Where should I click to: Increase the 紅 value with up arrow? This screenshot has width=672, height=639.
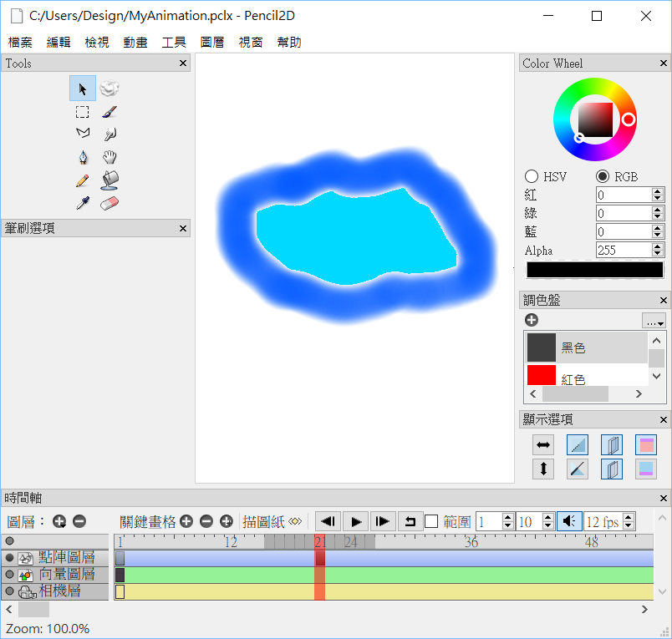pos(657,191)
